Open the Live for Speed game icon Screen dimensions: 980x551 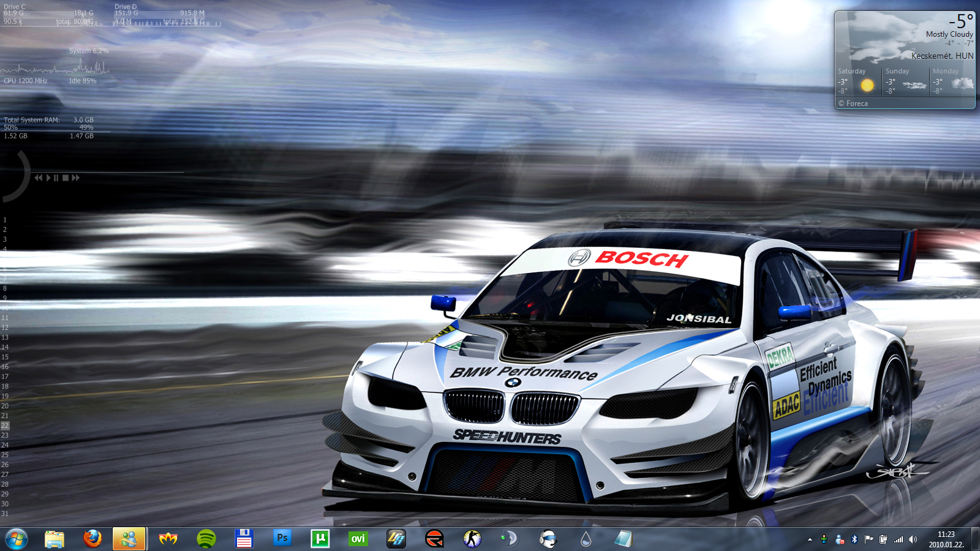click(x=396, y=539)
